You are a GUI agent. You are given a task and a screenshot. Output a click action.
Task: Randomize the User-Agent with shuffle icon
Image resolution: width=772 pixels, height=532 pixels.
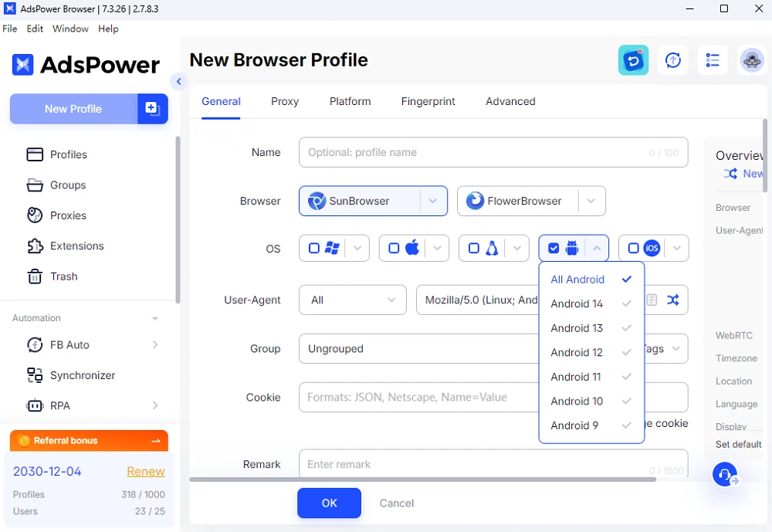click(673, 300)
